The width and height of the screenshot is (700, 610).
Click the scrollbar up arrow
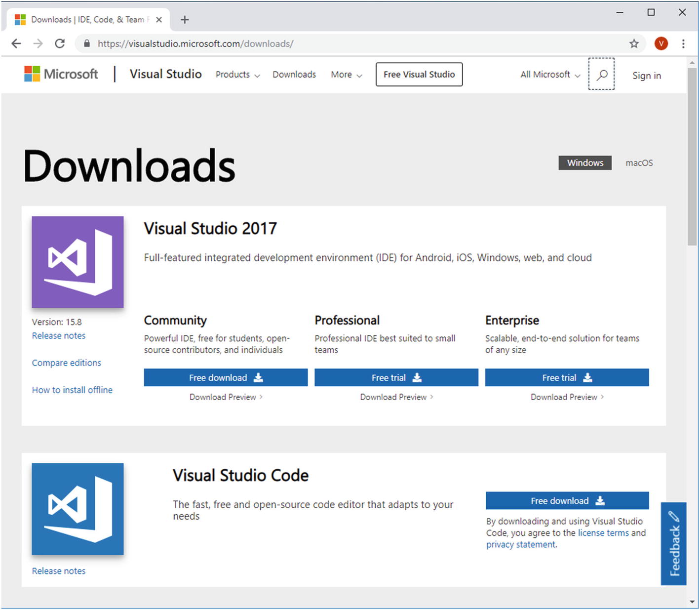tap(692, 62)
